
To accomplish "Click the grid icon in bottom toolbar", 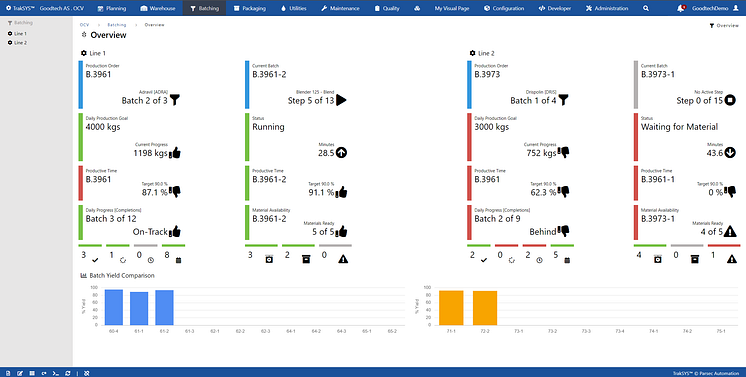I will coord(32,374).
